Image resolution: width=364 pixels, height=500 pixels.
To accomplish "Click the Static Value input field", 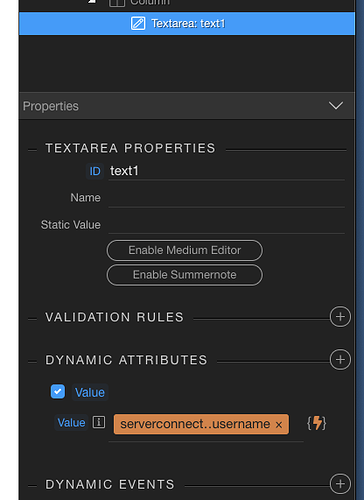I will [227, 225].
